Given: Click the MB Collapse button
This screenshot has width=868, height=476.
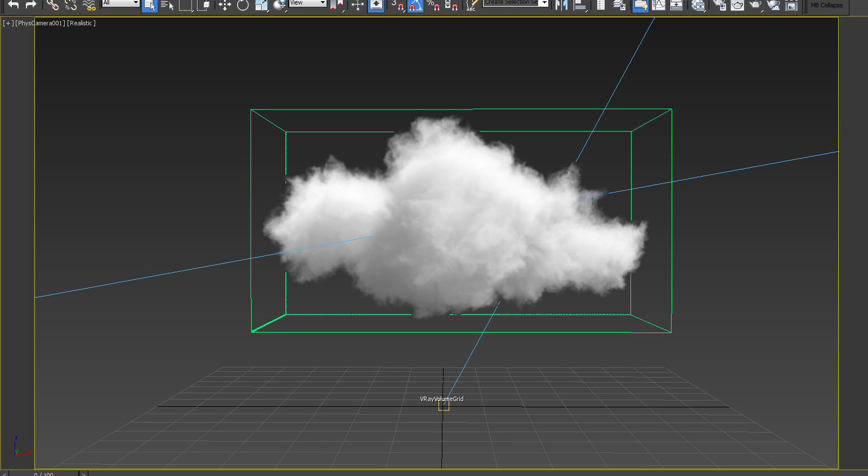Looking at the screenshot, I should (826, 5).
